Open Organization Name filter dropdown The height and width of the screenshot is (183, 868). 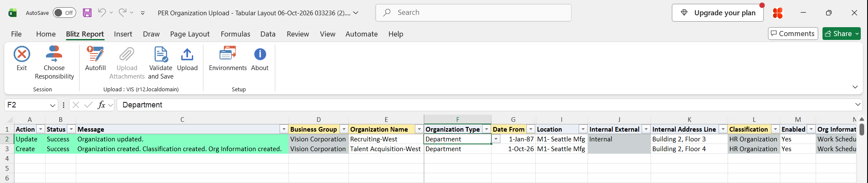tap(419, 129)
